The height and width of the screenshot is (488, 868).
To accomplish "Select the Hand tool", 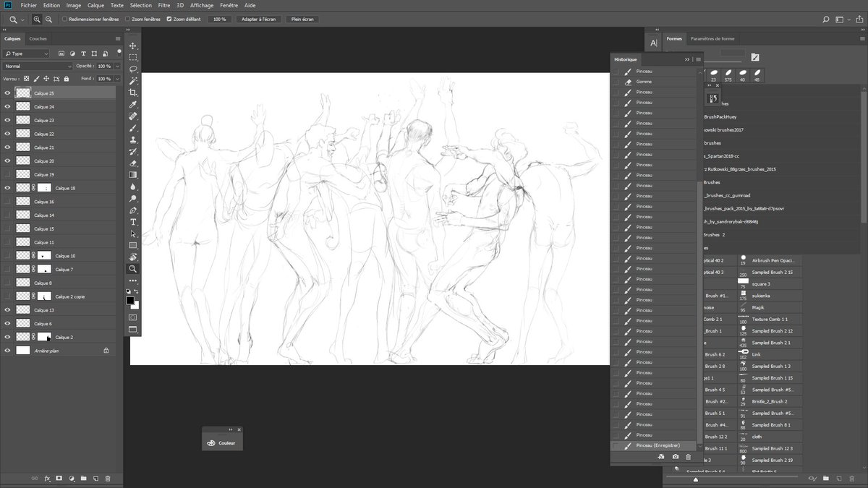I will point(133,257).
